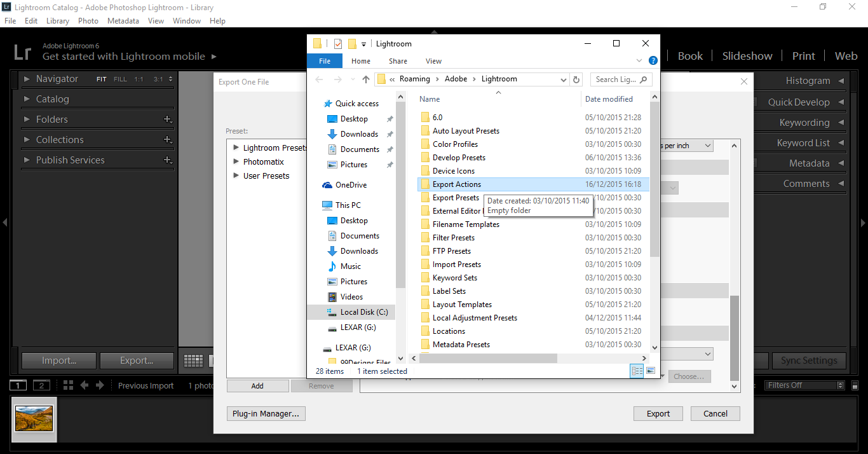Screen dimensions: 868x454
Task: Go forward with the filmstrip right arrow
Action: tap(100, 385)
